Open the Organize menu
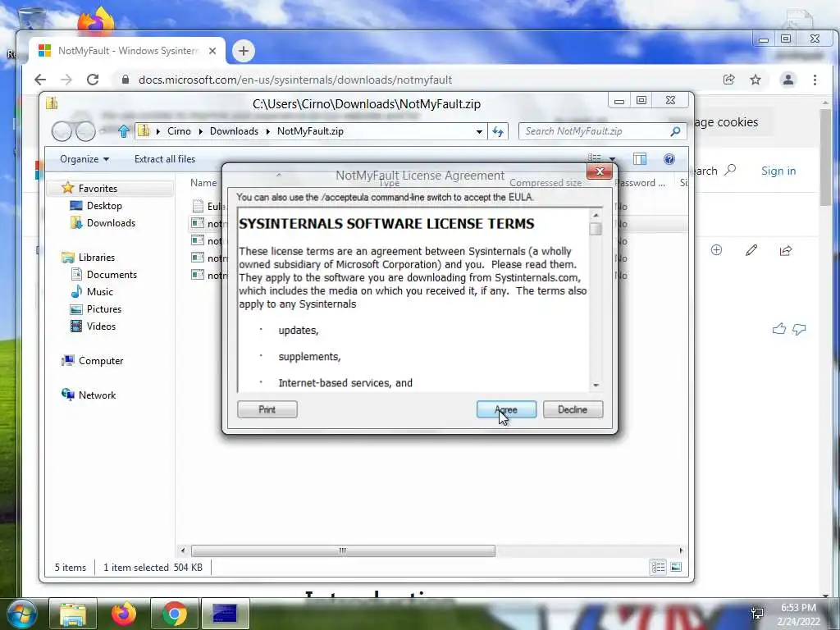 84,159
